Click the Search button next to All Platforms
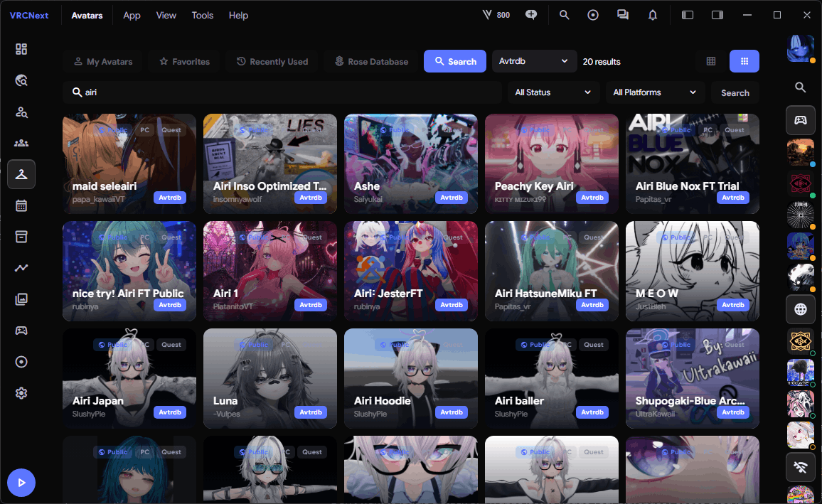The width and height of the screenshot is (822, 504). (735, 92)
